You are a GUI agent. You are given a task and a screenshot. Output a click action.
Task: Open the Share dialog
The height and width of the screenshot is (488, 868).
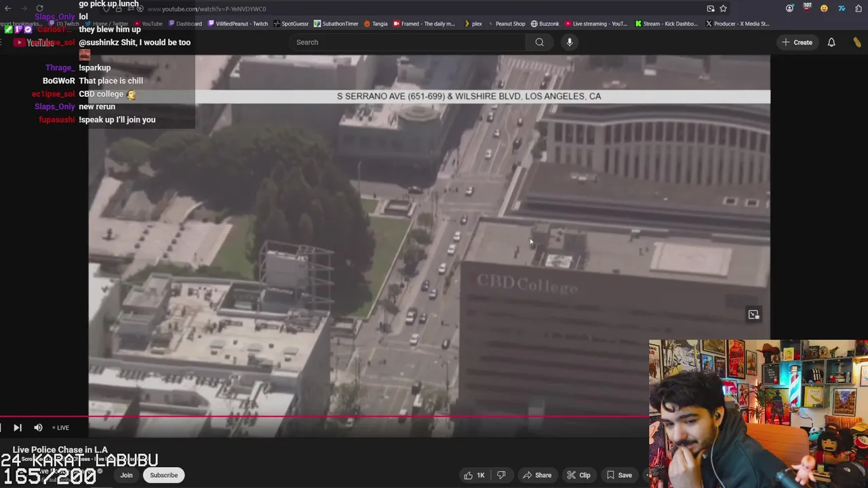point(536,475)
